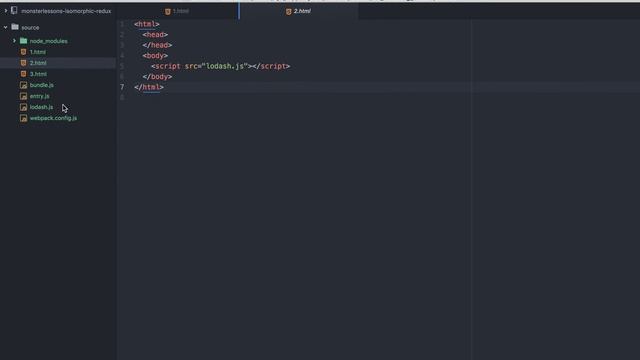Collapse the source folder chevron
640x360 pixels.
[6, 27]
